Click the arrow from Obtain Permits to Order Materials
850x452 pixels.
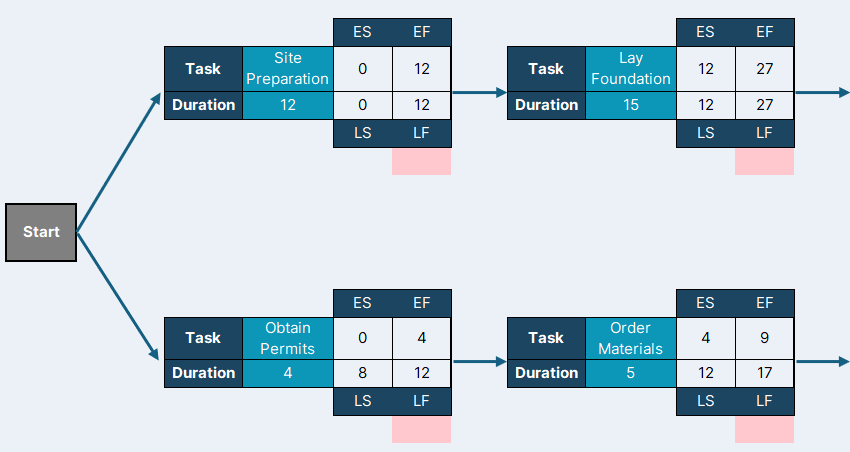click(479, 361)
